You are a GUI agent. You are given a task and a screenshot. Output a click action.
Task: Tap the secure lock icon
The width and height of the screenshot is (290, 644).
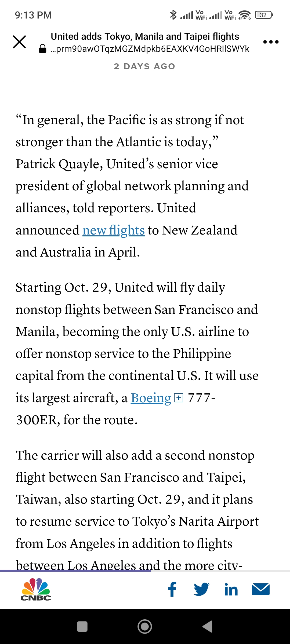pyautogui.click(x=43, y=49)
